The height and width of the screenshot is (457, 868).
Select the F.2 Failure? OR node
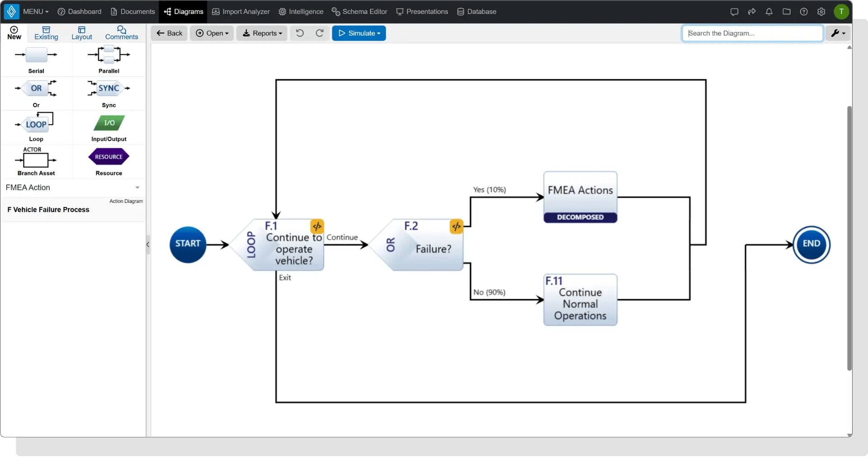pyautogui.click(x=416, y=245)
